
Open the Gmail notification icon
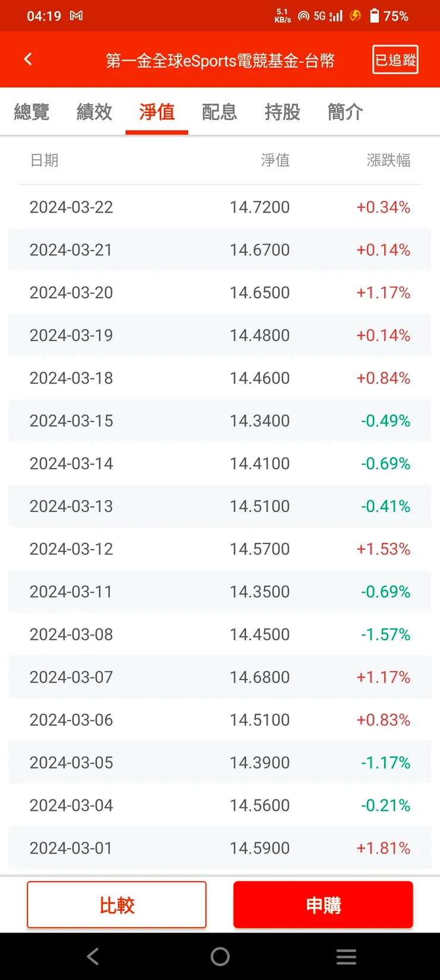pos(76,16)
